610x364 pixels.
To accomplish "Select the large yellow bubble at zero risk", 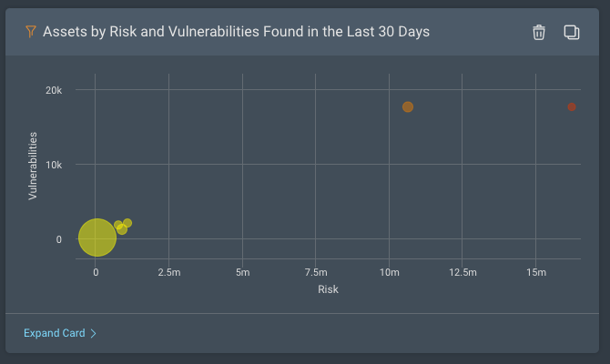I will [97, 238].
